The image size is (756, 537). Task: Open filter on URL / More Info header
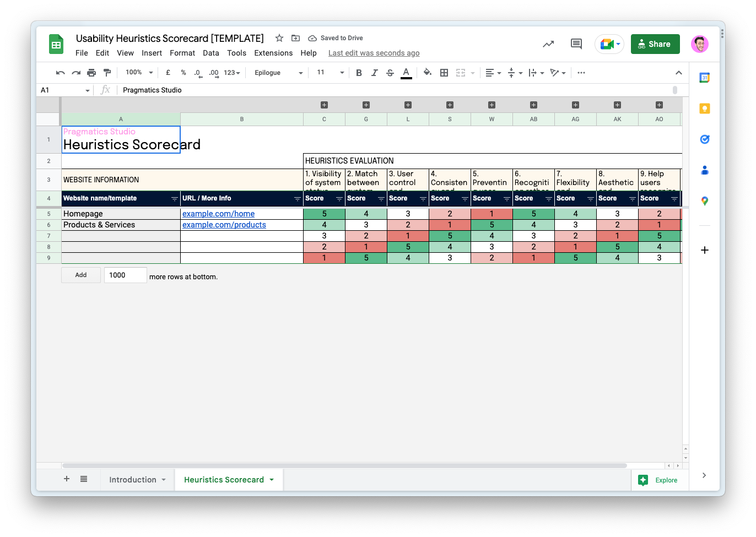coord(297,199)
